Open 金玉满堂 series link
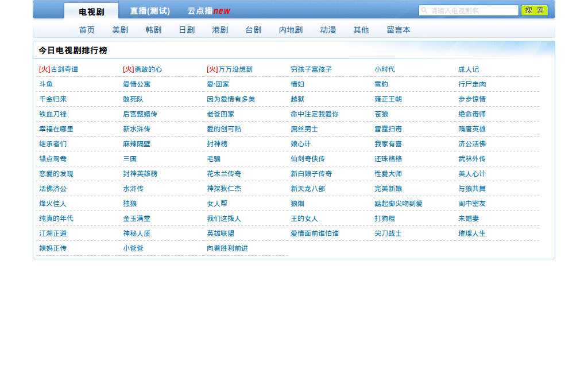588x370 pixels. point(137,219)
